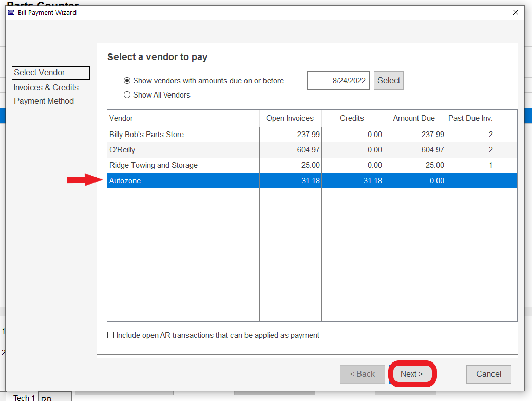The image size is (532, 401).
Task: Select 'Show vendors with amounts due' radio
Action: pos(127,81)
